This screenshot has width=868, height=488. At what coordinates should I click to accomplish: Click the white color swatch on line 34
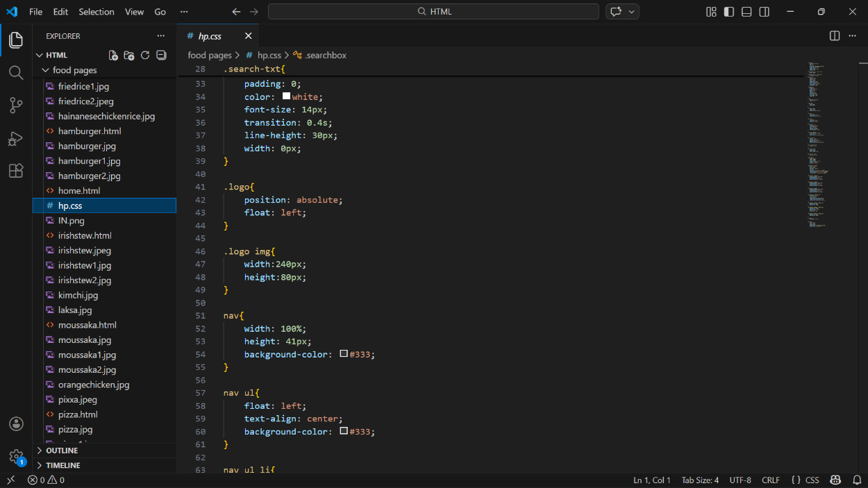[x=286, y=96]
